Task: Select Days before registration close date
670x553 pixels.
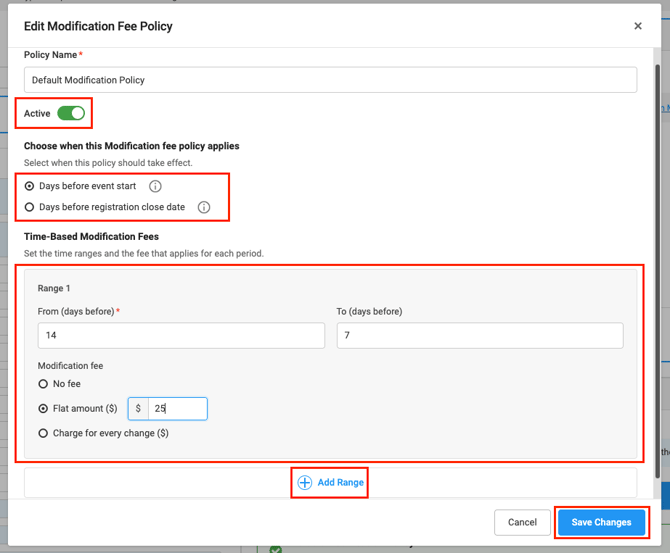Action: (29, 207)
